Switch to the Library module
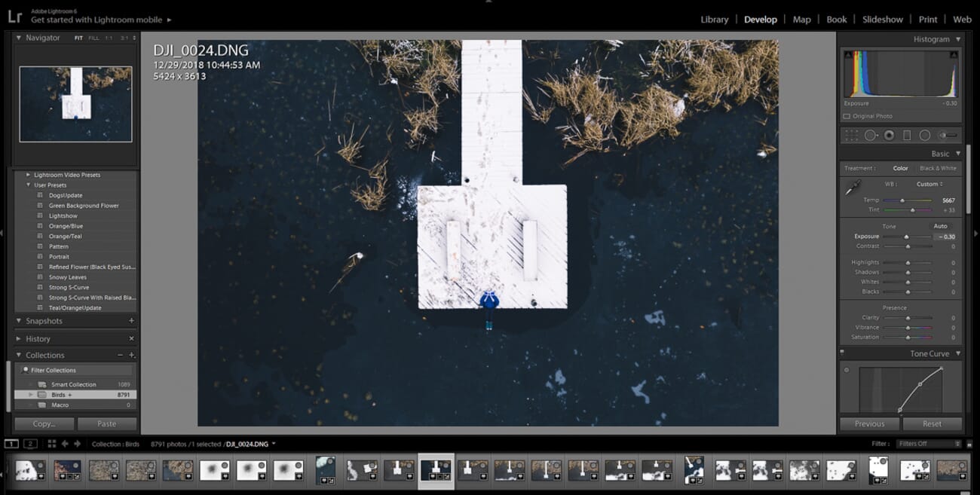The height and width of the screenshot is (495, 980). click(x=714, y=20)
